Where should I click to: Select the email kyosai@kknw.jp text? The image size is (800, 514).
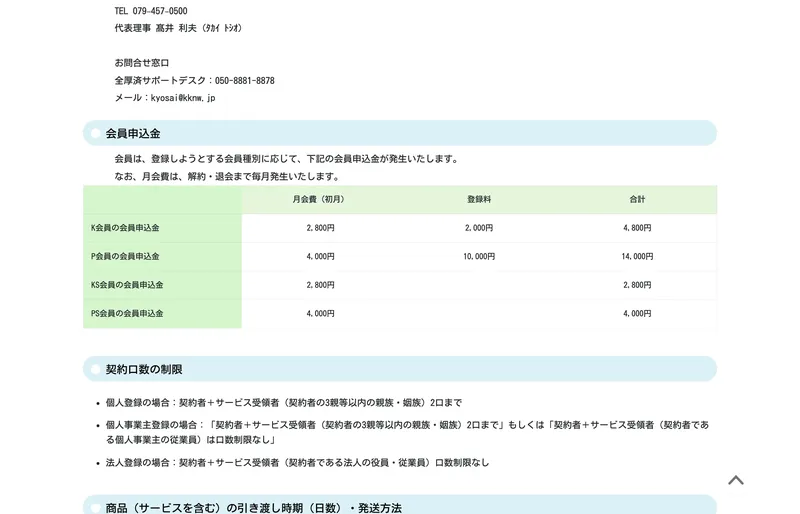click(183, 97)
